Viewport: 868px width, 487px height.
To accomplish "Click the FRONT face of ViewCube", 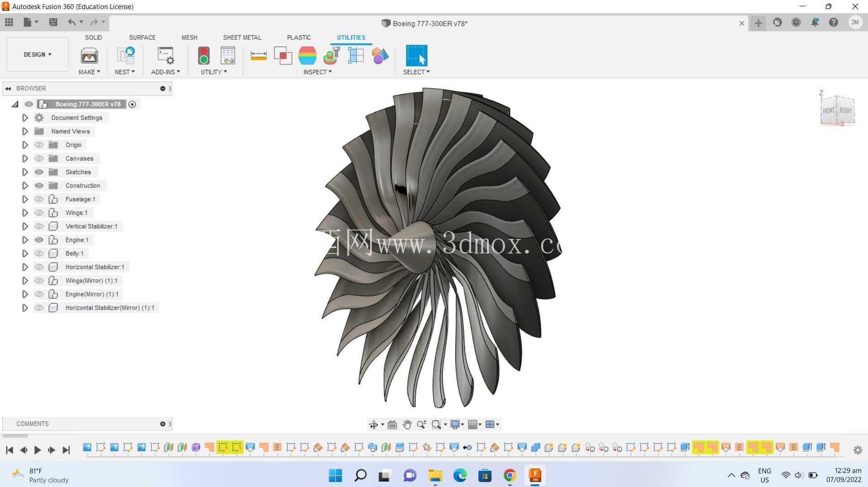I will (x=828, y=110).
